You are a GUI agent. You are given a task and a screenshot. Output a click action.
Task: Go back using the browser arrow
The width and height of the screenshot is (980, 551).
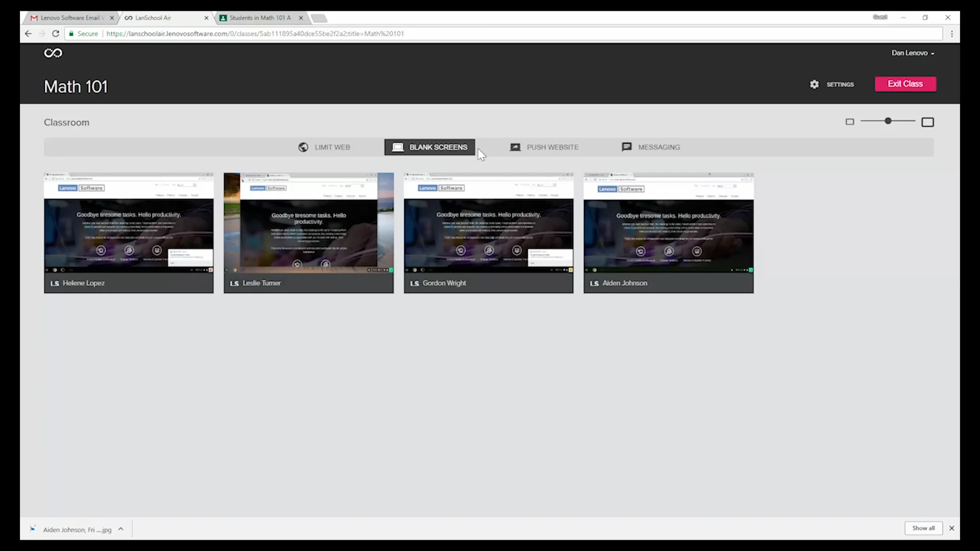[28, 33]
